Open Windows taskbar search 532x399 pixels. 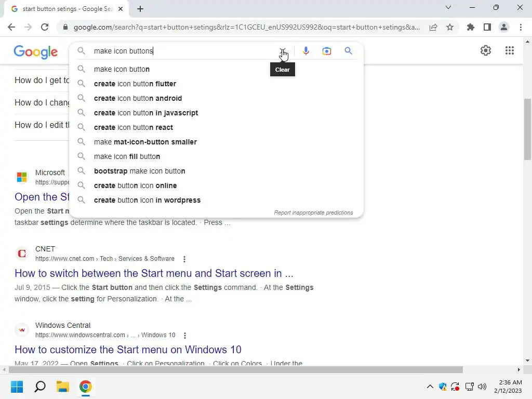40,387
